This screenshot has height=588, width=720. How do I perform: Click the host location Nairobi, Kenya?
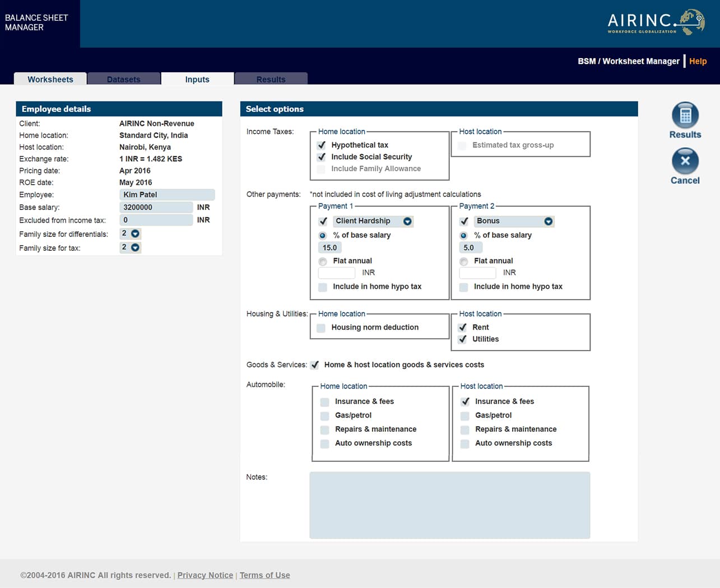point(145,147)
